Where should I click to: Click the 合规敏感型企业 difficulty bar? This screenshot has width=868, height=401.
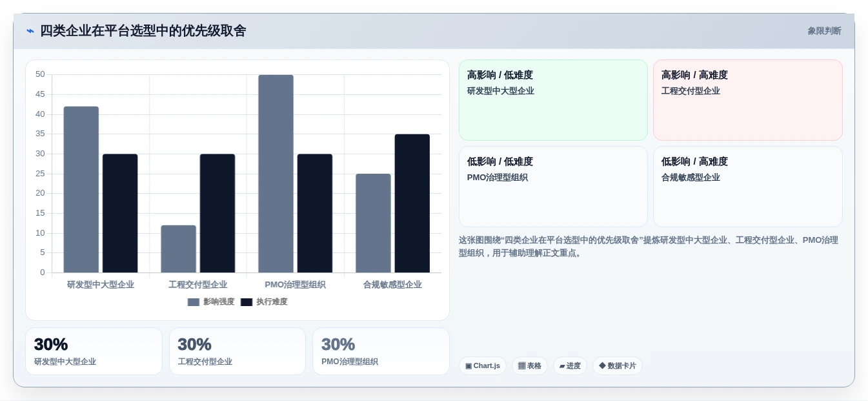coord(412,203)
